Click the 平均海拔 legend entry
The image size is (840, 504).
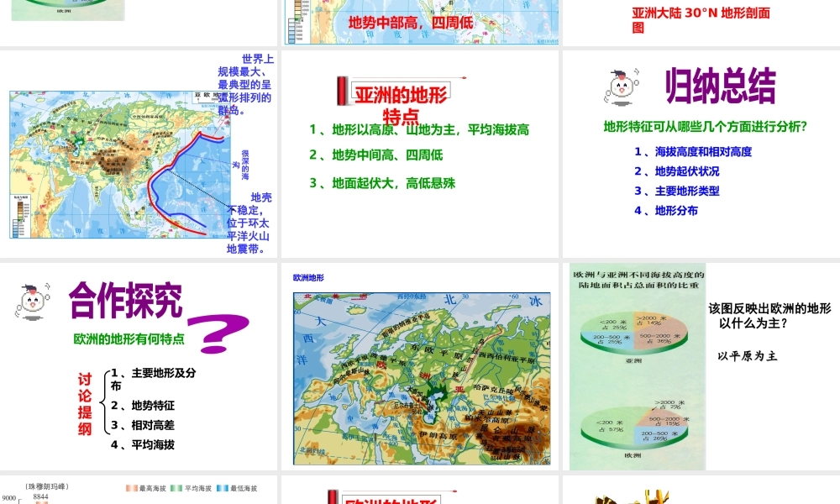point(192,489)
